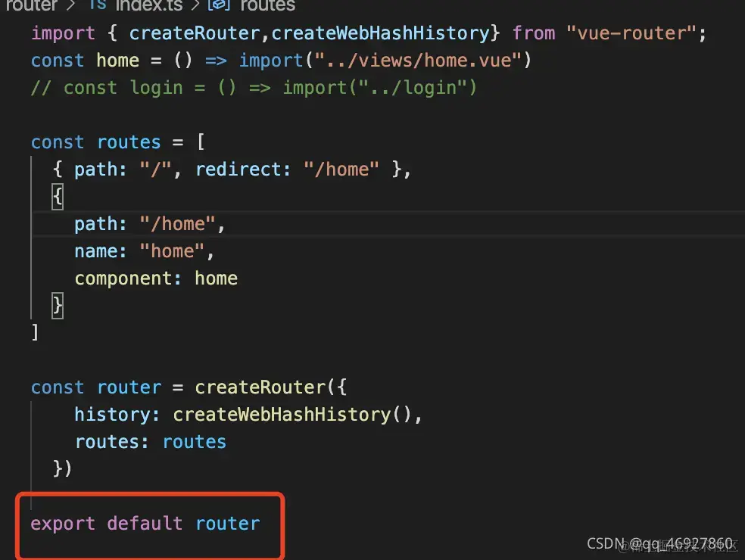This screenshot has height=560, width=745.
Task: Click the TS file icon in breadcrumb
Action: pos(98,5)
